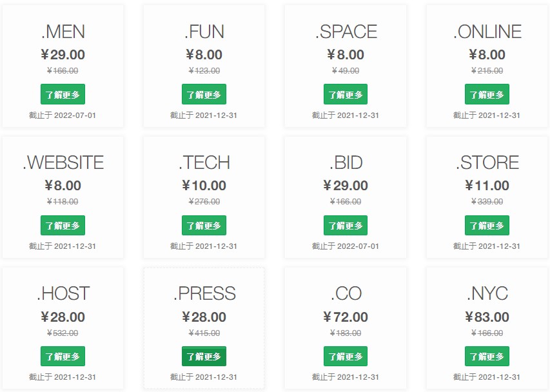Open 了解更多 under .SPACE domain
Viewport: 550px width, 392px height.
(346, 94)
